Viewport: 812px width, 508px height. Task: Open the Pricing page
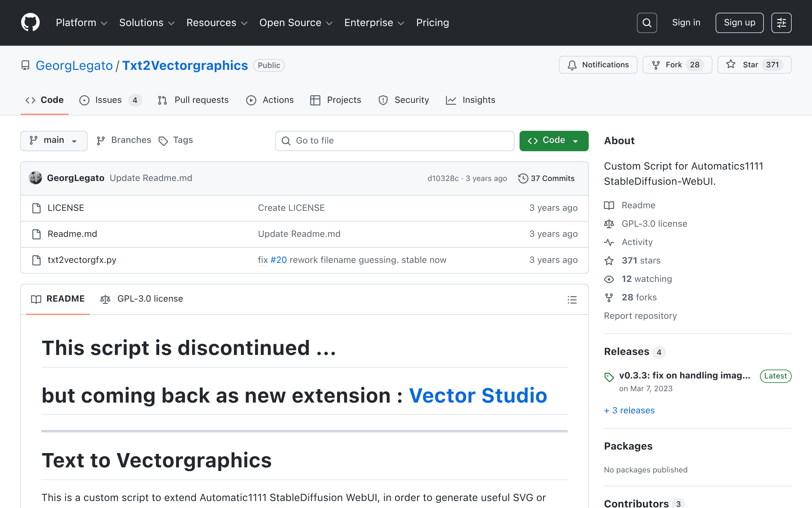(x=433, y=23)
